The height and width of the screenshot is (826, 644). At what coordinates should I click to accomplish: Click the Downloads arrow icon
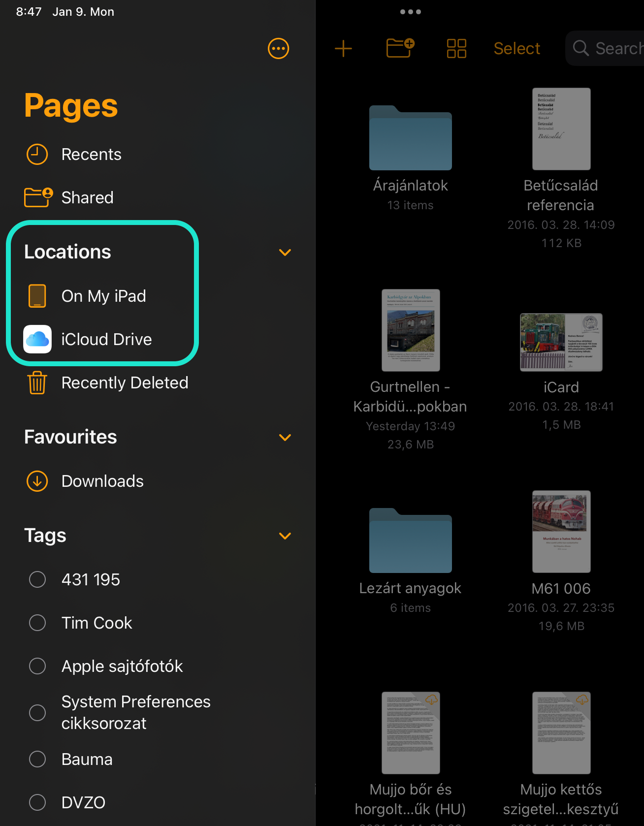tap(37, 481)
